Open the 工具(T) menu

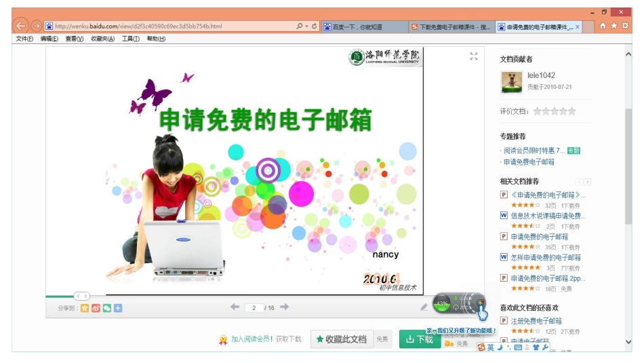point(131,39)
